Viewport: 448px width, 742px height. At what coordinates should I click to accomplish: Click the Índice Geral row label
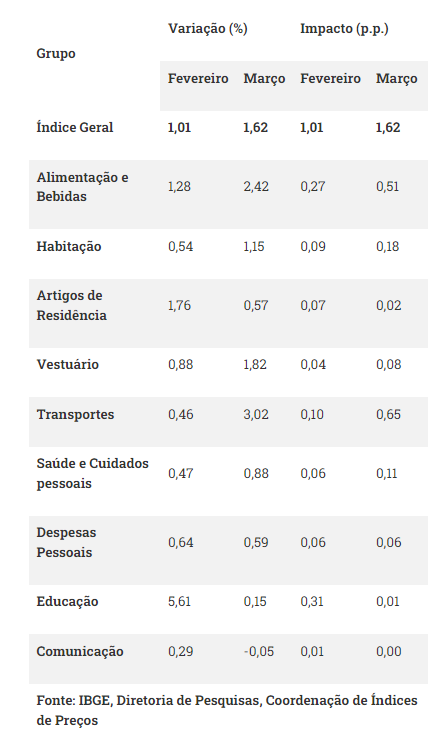click(x=75, y=127)
